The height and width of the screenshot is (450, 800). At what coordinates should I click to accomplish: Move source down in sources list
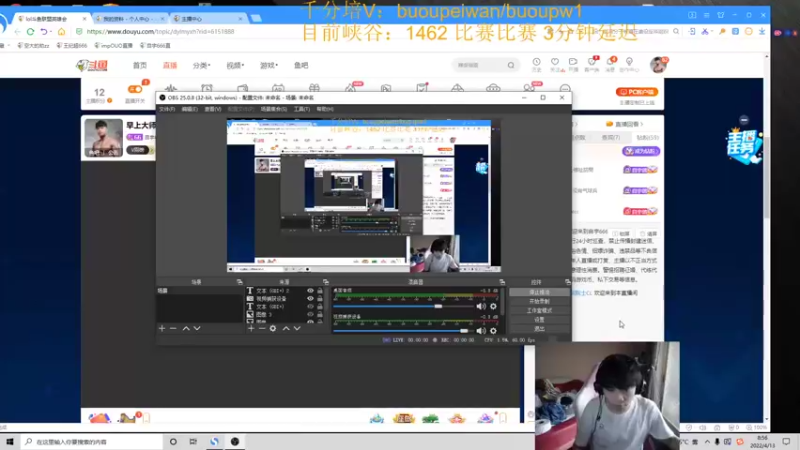tap(297, 329)
